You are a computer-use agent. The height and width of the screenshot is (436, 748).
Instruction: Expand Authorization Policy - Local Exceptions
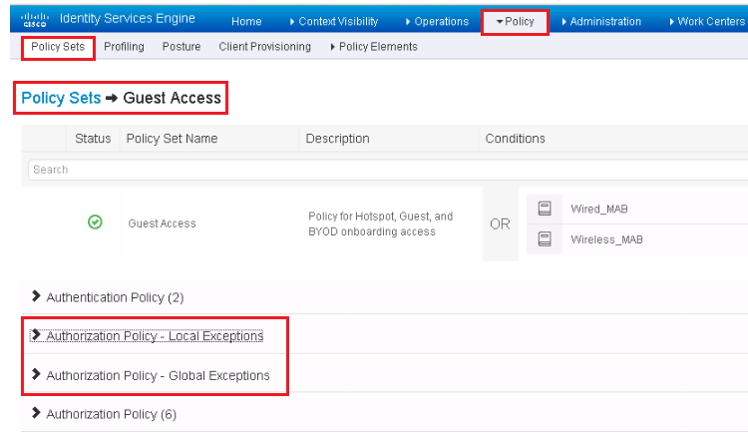point(147,336)
